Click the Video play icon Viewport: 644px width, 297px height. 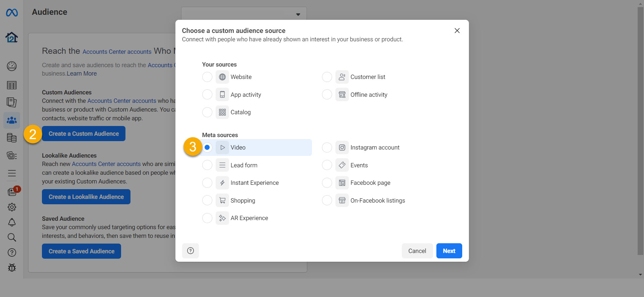coord(222,147)
